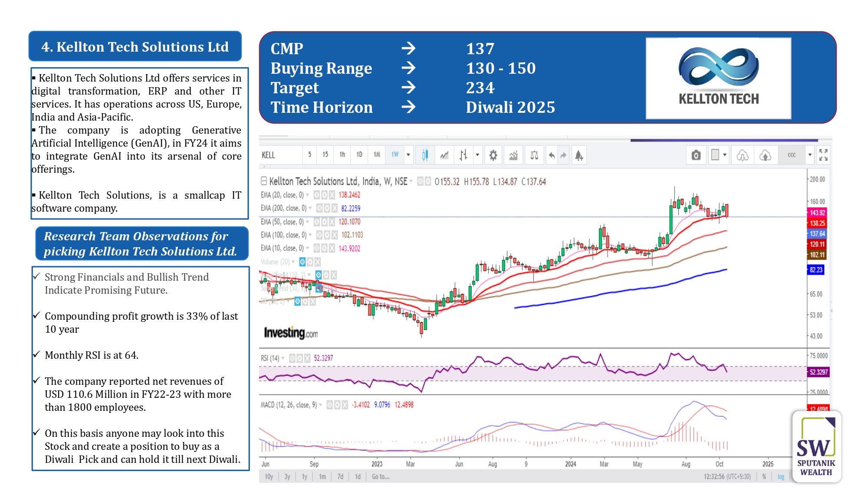Open settings gear for EMA (200, close, 0)
The height and width of the screenshot is (488, 868).
click(x=327, y=208)
